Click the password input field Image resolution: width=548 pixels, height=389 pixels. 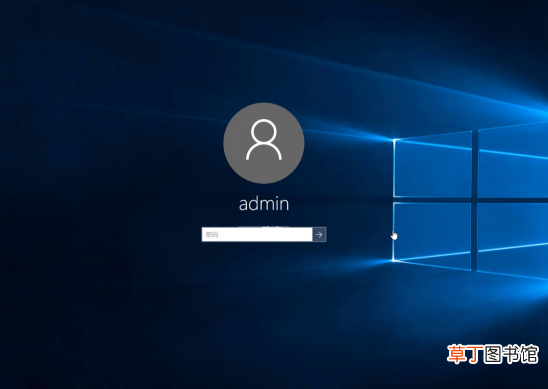[257, 235]
